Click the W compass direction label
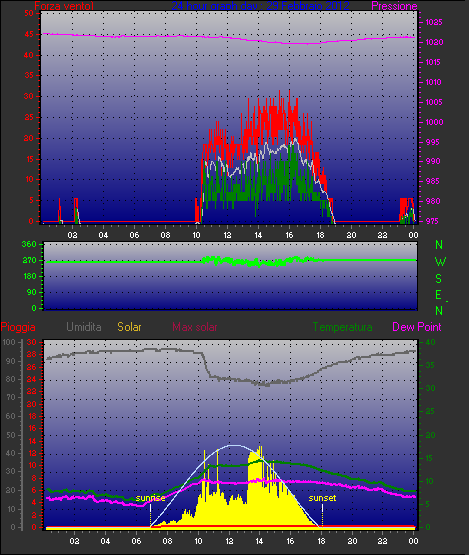This screenshot has height=555, width=469. (x=440, y=262)
